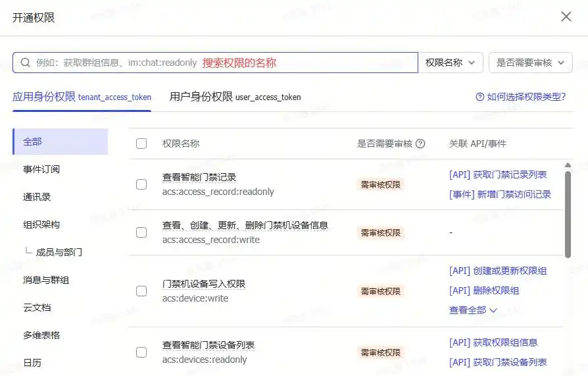Expand 查看全部 for associated APIs
The image size is (588, 376).
473,310
